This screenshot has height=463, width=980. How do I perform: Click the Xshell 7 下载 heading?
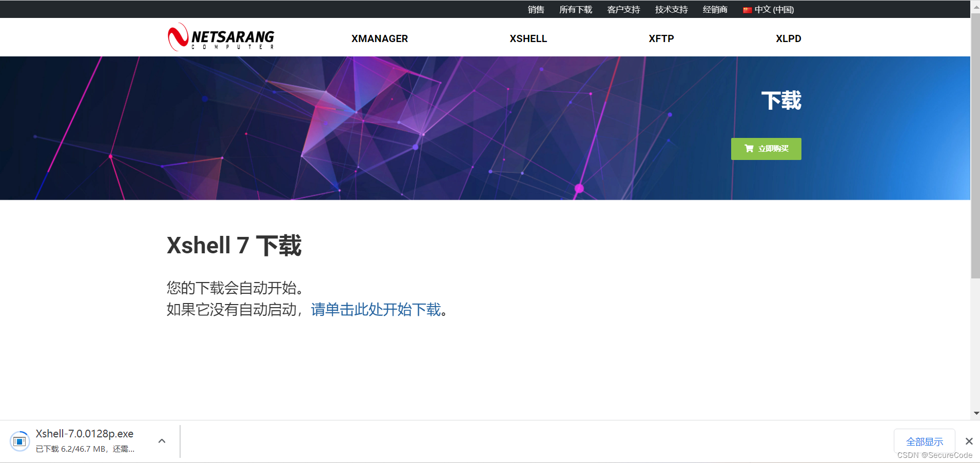click(234, 246)
